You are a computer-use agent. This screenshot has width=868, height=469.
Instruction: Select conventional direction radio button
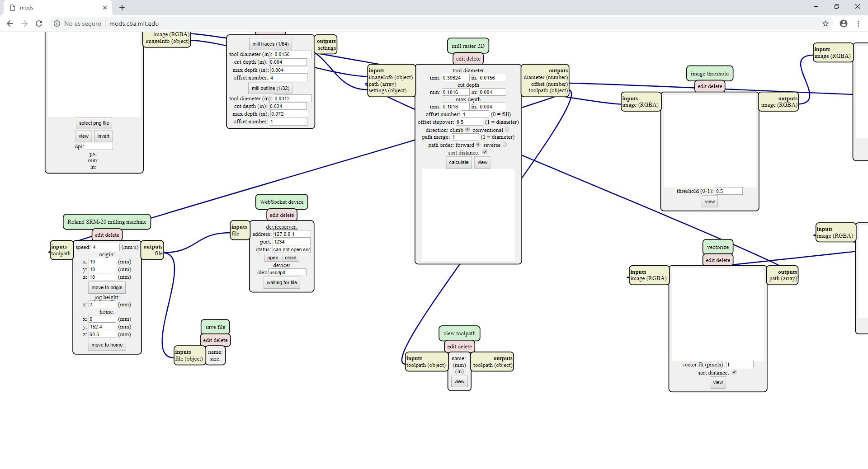(507, 130)
